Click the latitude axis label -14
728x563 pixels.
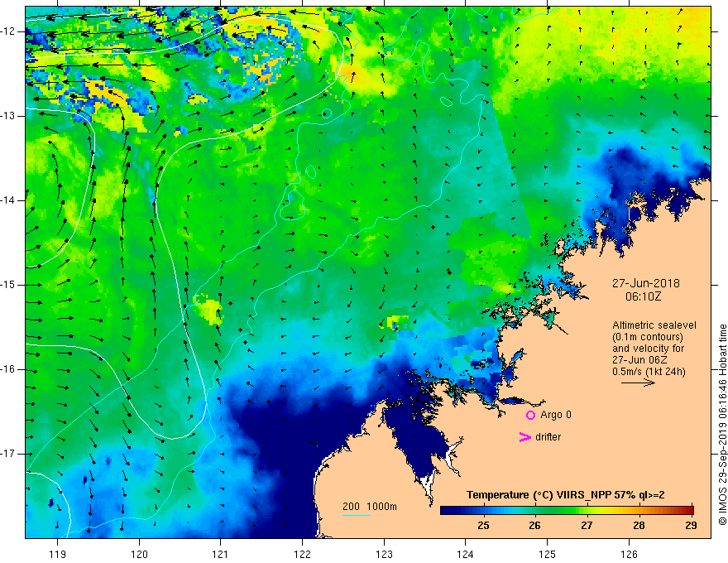[8, 200]
